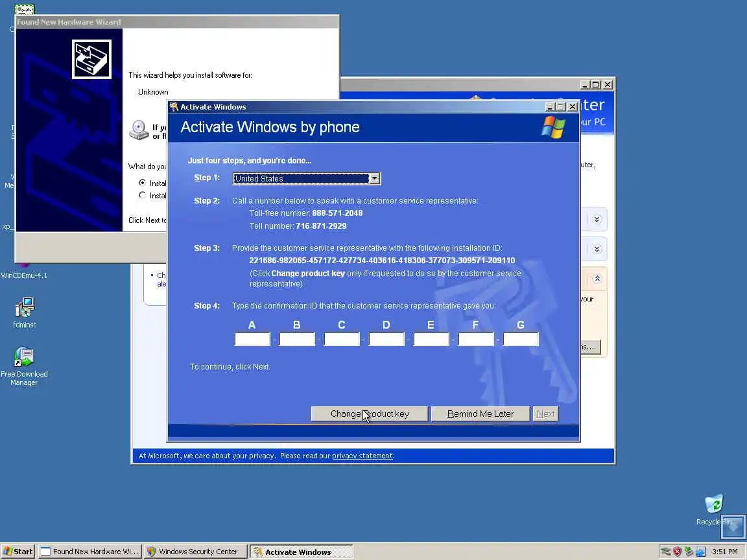Click the red security shield tray icon
Screen dimensions: 747x560
click(677, 552)
